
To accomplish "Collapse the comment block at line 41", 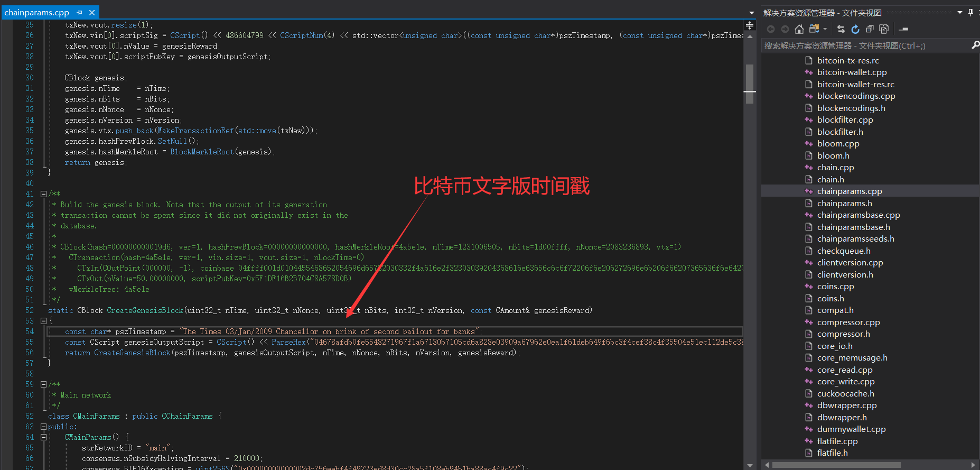I will (44, 194).
